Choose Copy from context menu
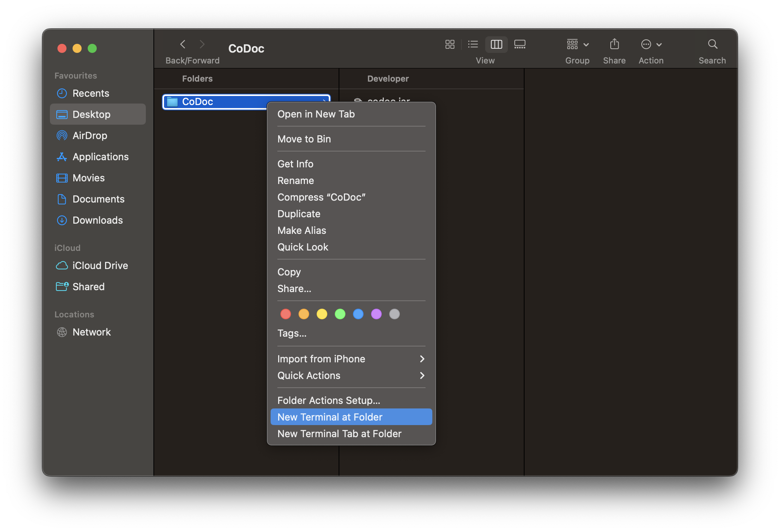780x532 pixels. coord(351,272)
